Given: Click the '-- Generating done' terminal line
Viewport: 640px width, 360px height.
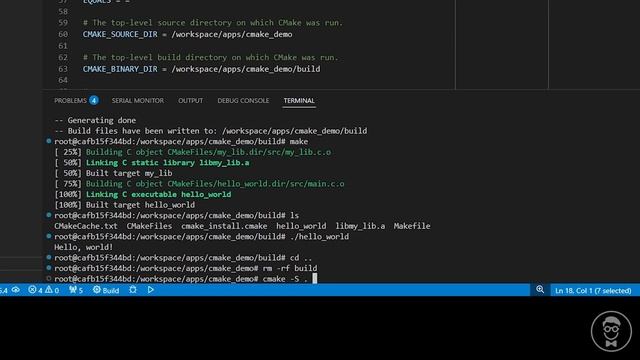Looking at the screenshot, I should [95, 120].
